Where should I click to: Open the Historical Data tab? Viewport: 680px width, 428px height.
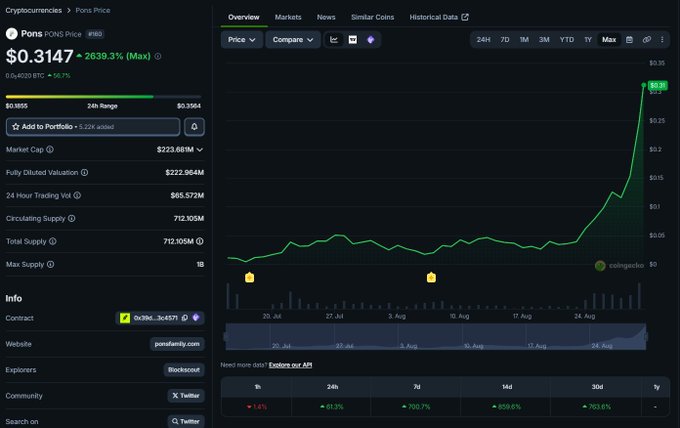click(439, 17)
